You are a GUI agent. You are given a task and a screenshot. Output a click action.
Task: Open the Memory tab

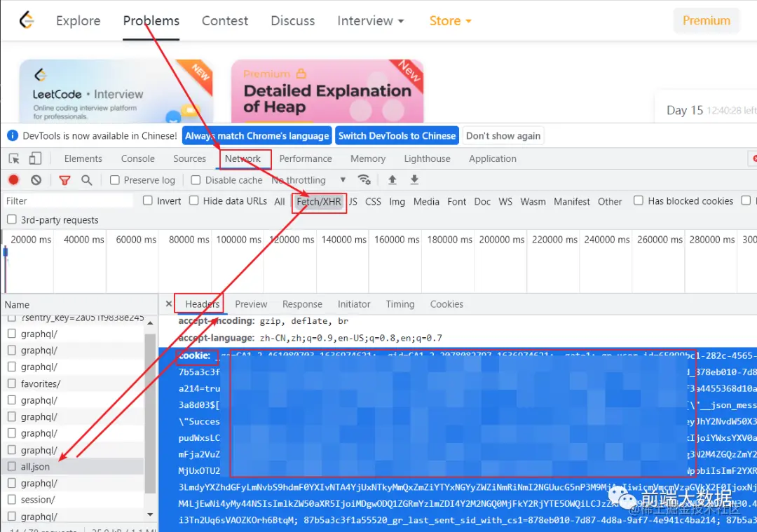tap(368, 158)
